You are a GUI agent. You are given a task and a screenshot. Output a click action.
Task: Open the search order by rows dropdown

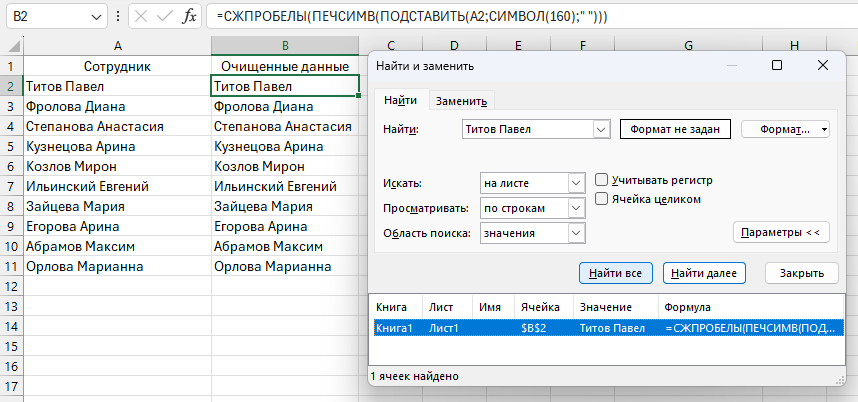(575, 208)
